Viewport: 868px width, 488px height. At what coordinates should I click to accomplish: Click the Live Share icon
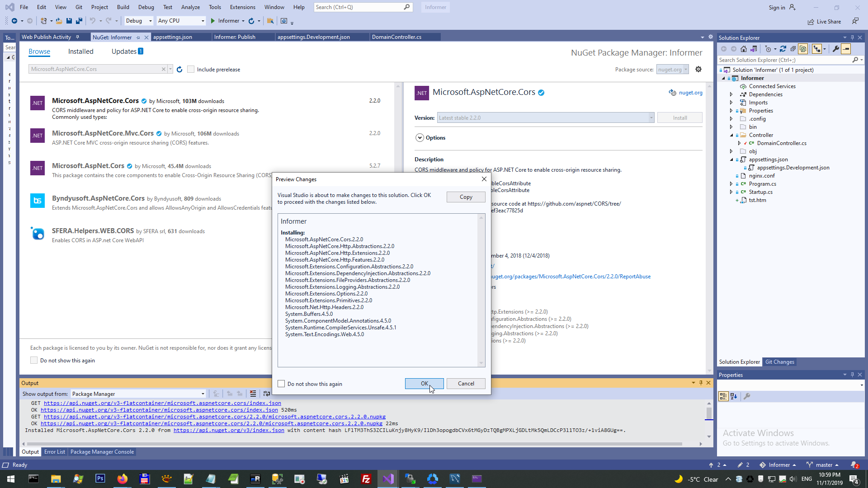coord(811,22)
